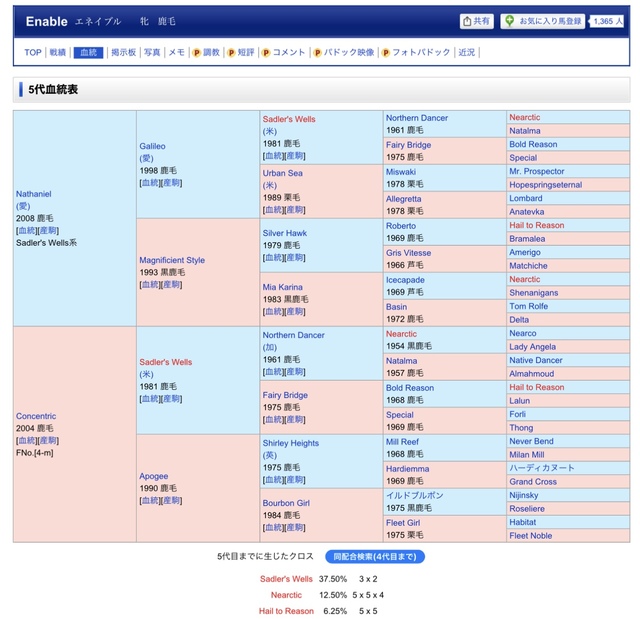Open Hardiemma link
Image resolution: width=640 pixels, height=619 pixels.
tap(407, 469)
